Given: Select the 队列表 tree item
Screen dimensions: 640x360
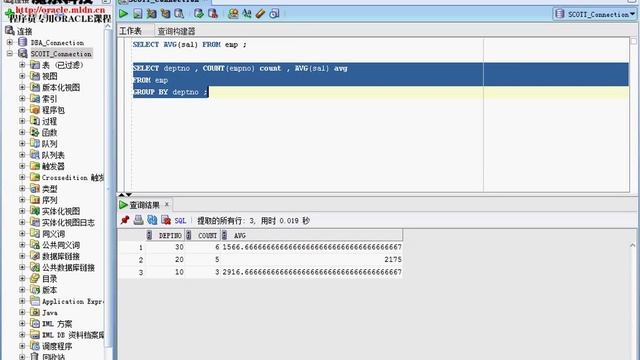Looking at the screenshot, I should coord(53,155).
